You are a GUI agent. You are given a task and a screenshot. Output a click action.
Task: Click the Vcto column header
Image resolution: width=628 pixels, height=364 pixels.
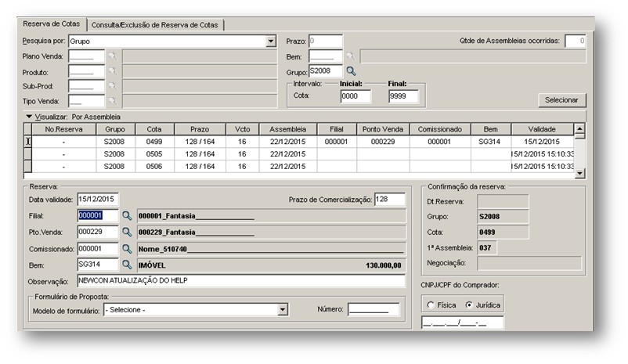point(242,129)
